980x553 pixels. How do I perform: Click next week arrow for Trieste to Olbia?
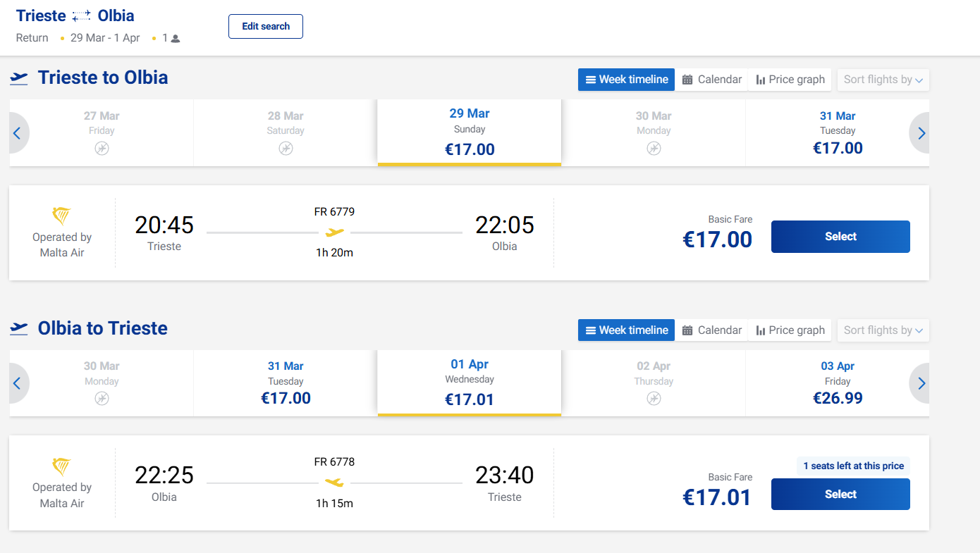pyautogui.click(x=921, y=133)
